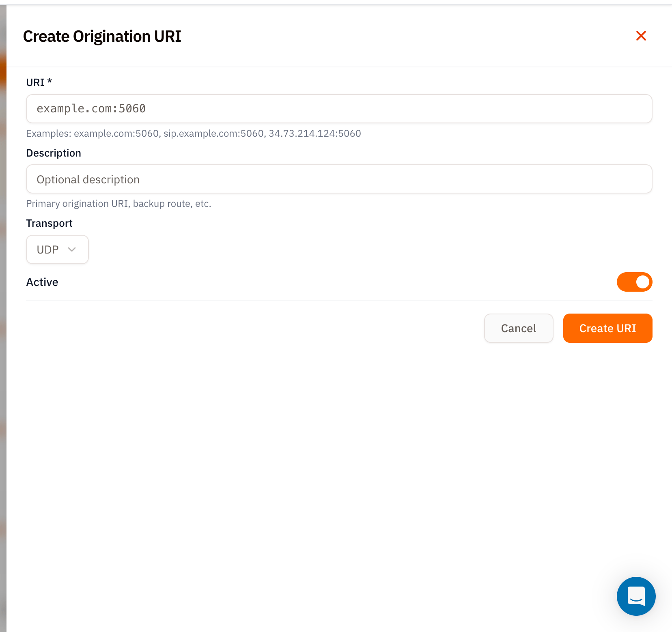Viewport: 672px width, 632px height.
Task: Click the Create URI button
Action: [x=607, y=328]
